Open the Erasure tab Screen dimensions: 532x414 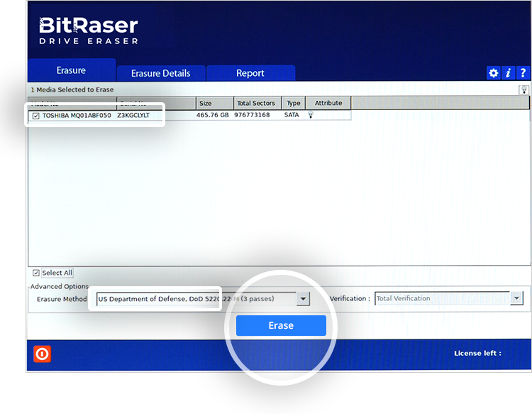click(71, 70)
